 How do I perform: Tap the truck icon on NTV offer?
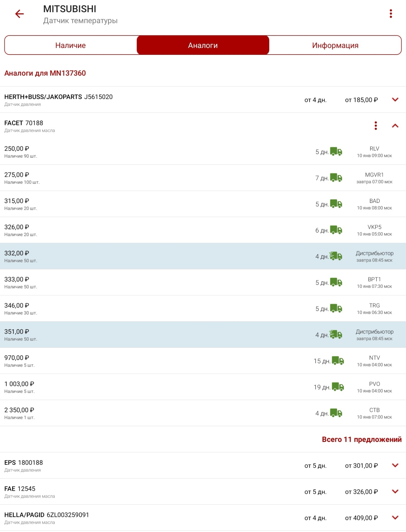point(338,361)
